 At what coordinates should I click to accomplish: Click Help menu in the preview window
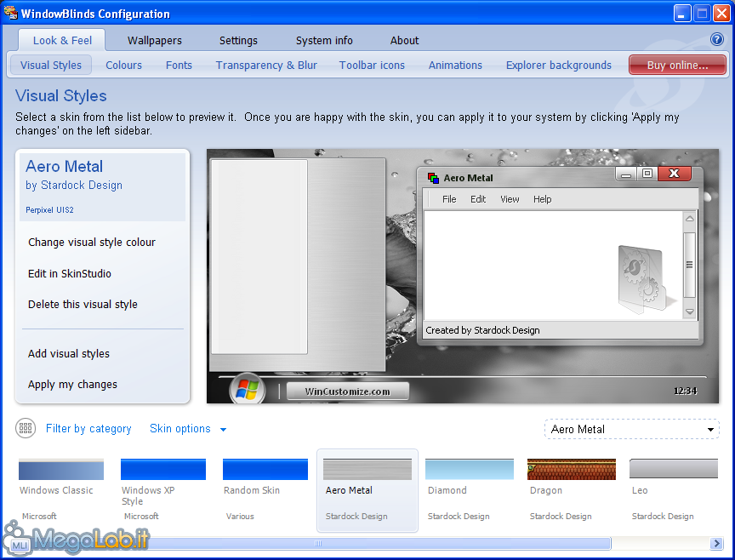pos(542,199)
